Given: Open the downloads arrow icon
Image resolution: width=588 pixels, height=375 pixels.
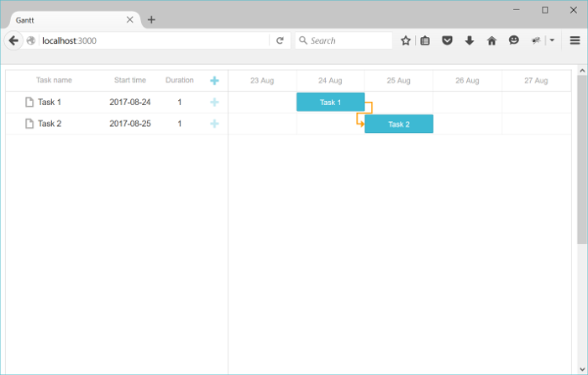Looking at the screenshot, I should tap(470, 40).
